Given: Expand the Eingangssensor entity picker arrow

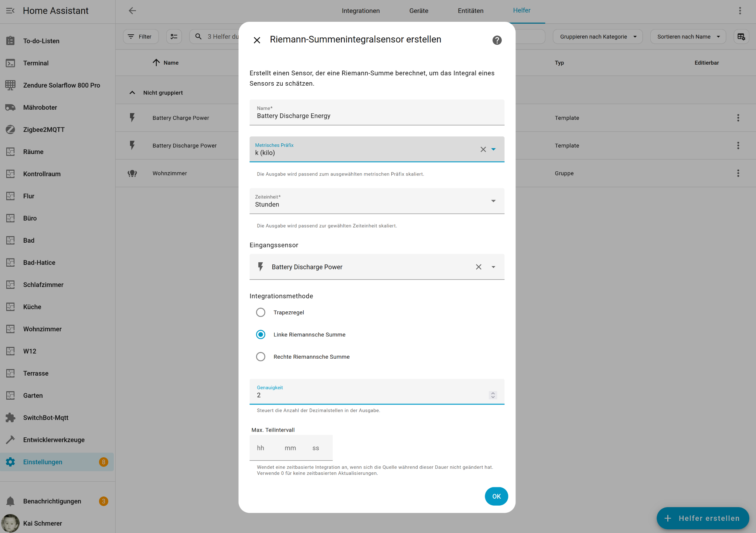Looking at the screenshot, I should click(x=493, y=267).
